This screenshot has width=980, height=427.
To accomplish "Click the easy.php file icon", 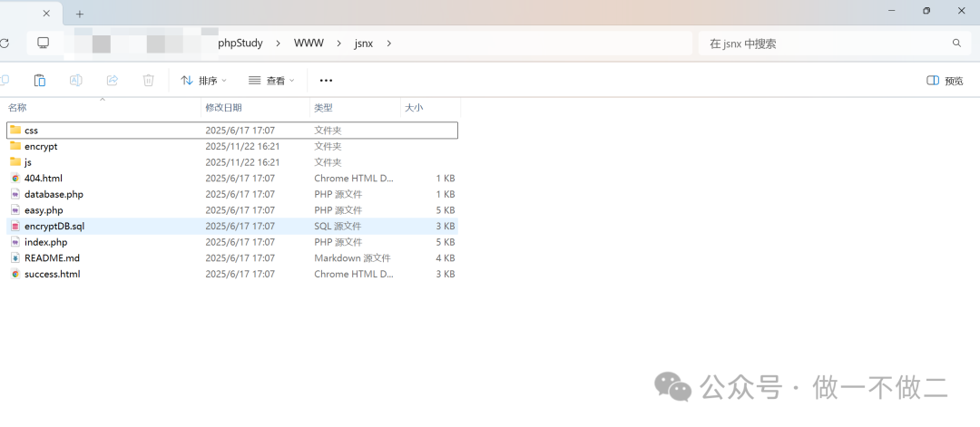I will pyautogui.click(x=15, y=209).
